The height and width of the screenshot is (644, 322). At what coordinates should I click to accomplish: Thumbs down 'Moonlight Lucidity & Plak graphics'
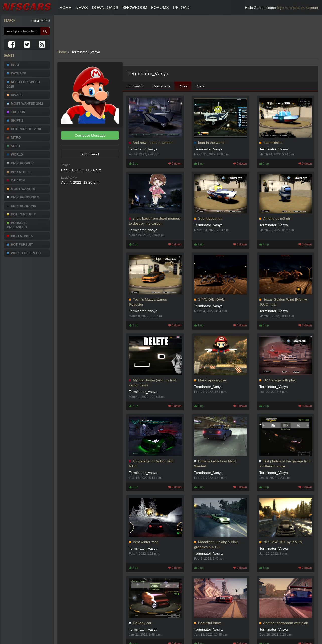(240, 568)
